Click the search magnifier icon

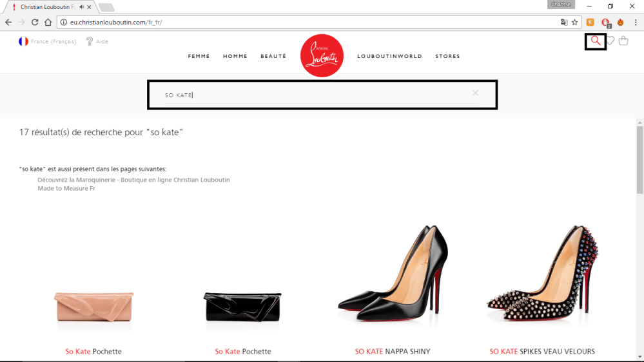tap(596, 41)
